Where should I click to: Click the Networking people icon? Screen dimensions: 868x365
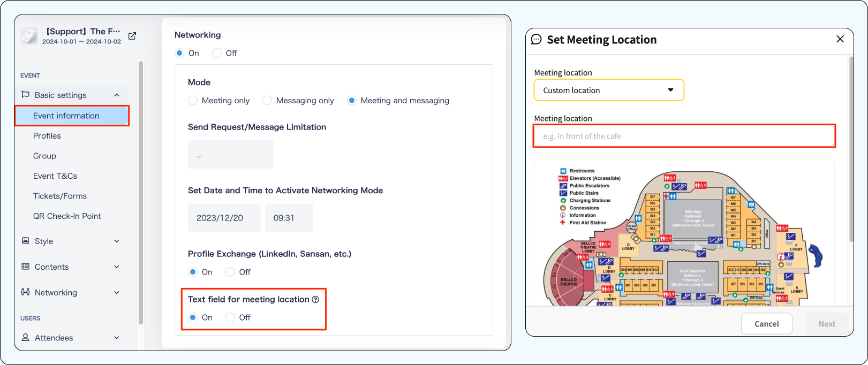coord(25,292)
